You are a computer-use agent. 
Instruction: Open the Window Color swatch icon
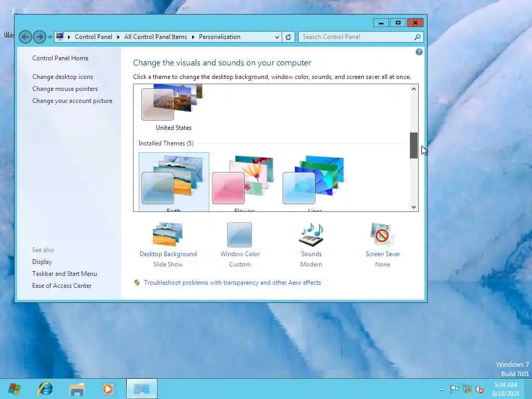pyautogui.click(x=240, y=235)
